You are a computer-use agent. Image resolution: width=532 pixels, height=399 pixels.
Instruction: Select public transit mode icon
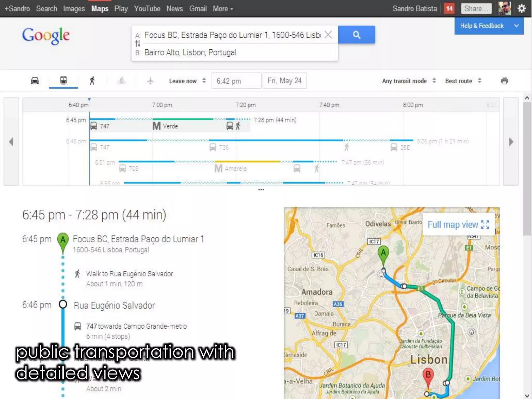63,81
